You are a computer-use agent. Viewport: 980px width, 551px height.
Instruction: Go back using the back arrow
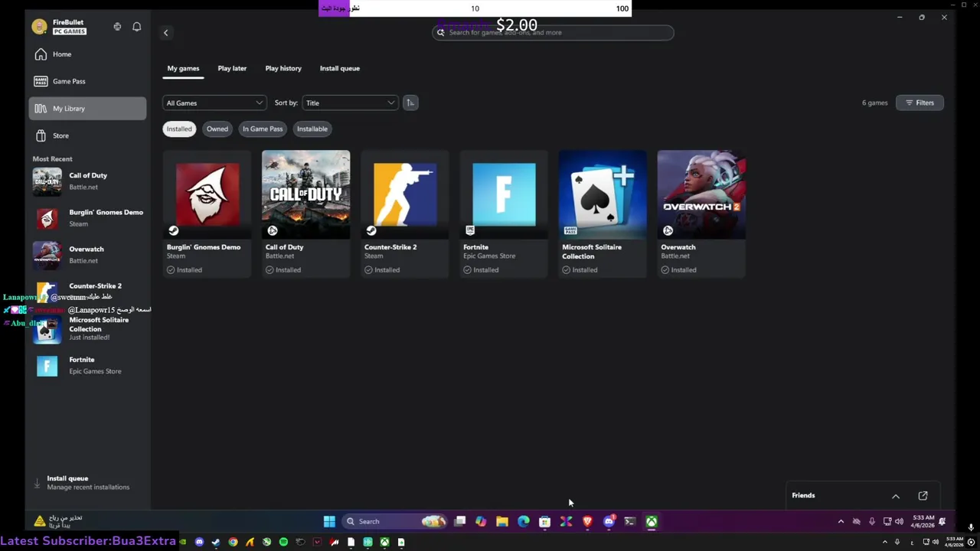[165, 32]
